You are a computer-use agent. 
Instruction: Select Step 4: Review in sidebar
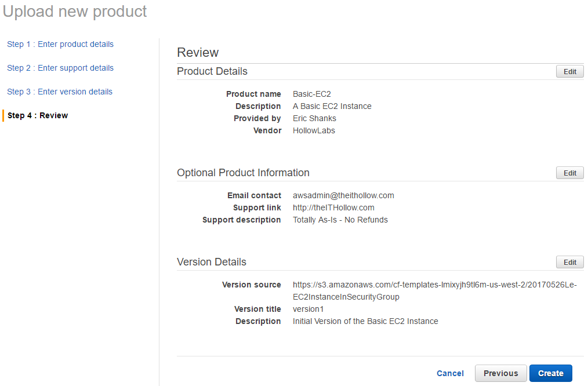tap(38, 115)
